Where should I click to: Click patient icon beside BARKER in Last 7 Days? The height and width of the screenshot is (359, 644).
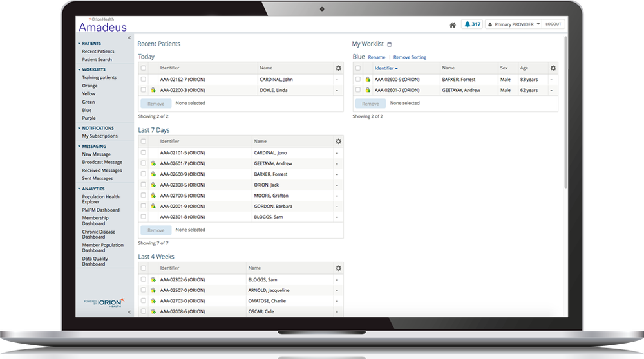(153, 174)
